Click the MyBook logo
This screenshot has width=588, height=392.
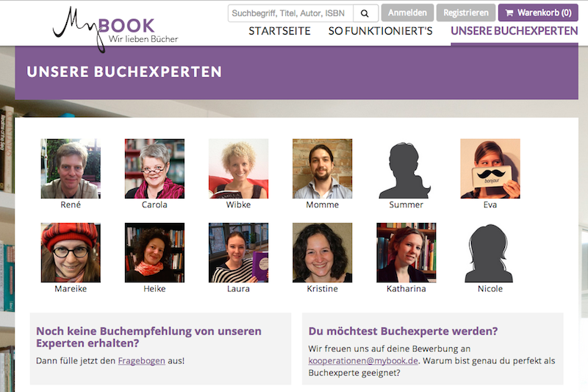[x=115, y=29]
